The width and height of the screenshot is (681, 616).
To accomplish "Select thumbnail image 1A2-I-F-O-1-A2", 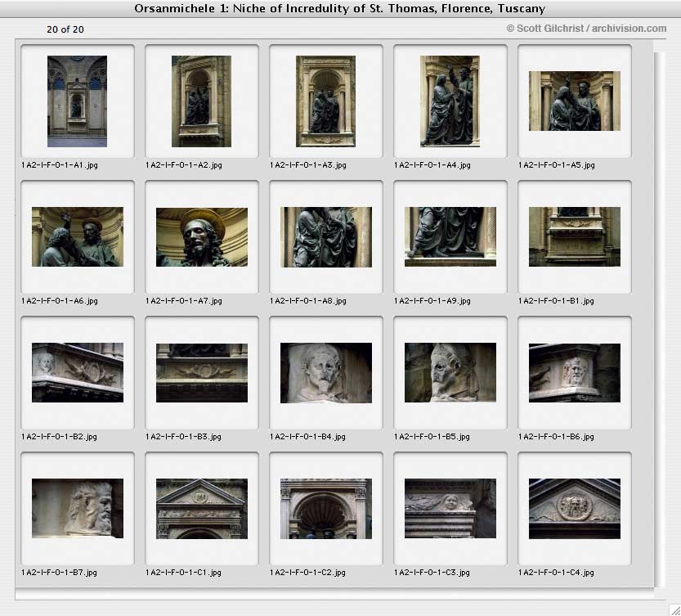I will tap(201, 101).
